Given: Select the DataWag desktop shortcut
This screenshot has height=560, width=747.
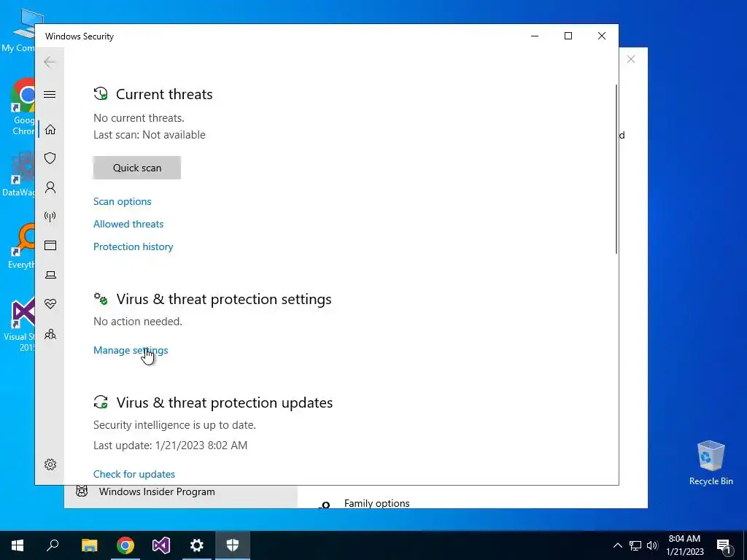Looking at the screenshot, I should point(18,174).
